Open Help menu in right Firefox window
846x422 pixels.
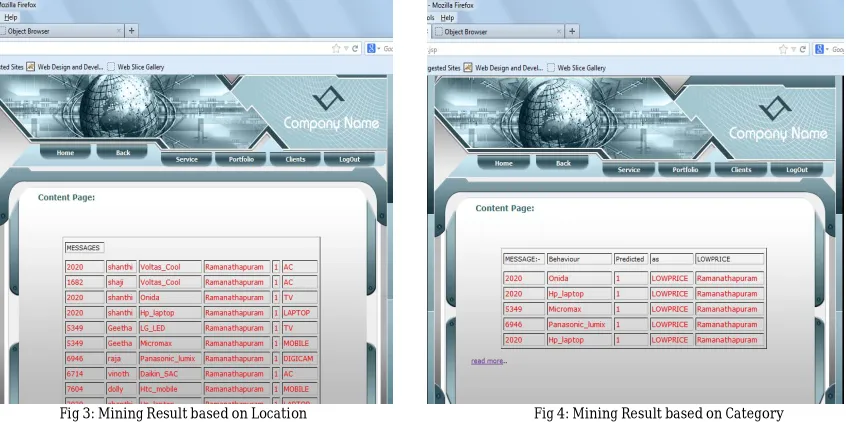click(447, 18)
